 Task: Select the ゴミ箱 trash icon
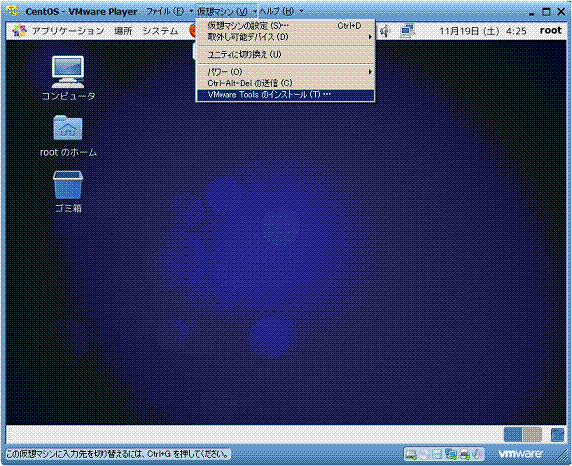pos(68,192)
